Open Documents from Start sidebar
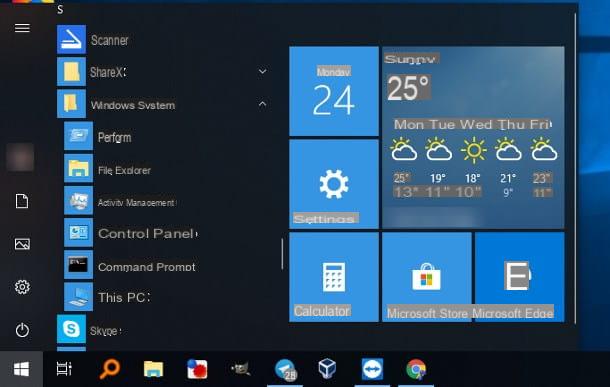This screenshot has height=387, width=610. click(x=22, y=201)
